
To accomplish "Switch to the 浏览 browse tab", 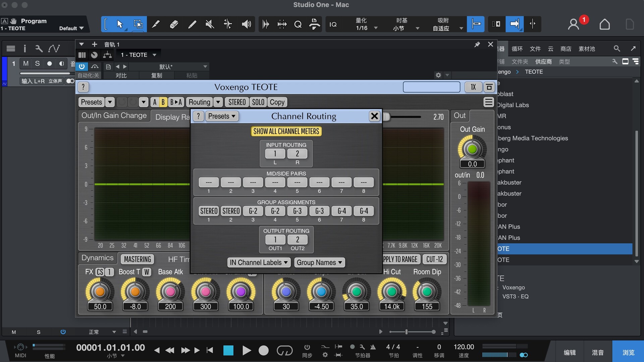I will click(x=628, y=352).
